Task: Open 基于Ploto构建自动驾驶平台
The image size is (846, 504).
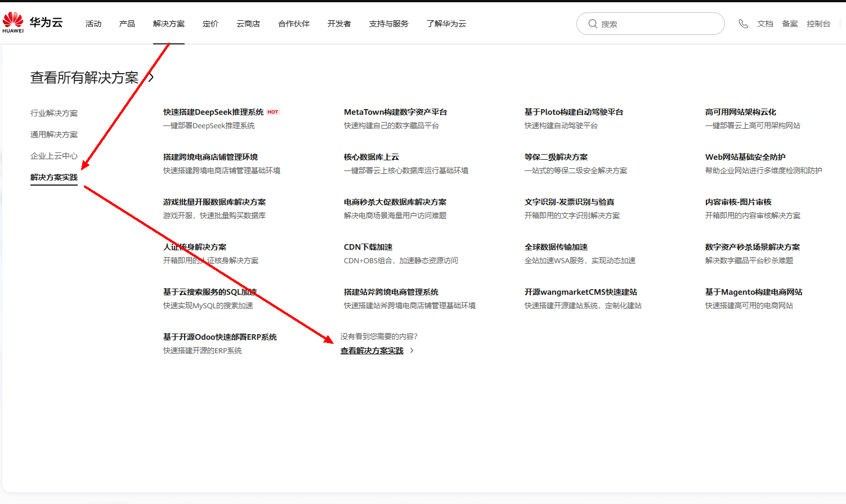Action: [x=574, y=112]
